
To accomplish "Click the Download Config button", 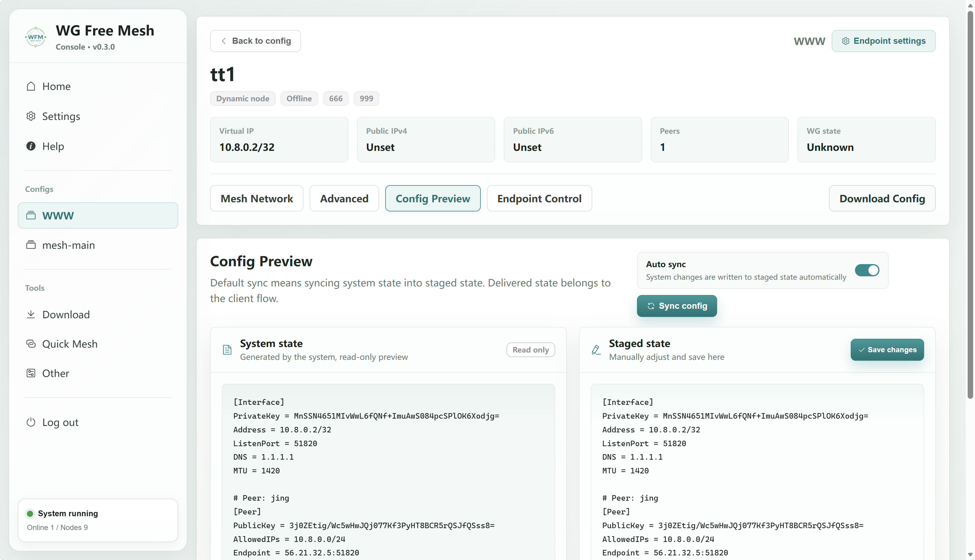I will coord(882,199).
